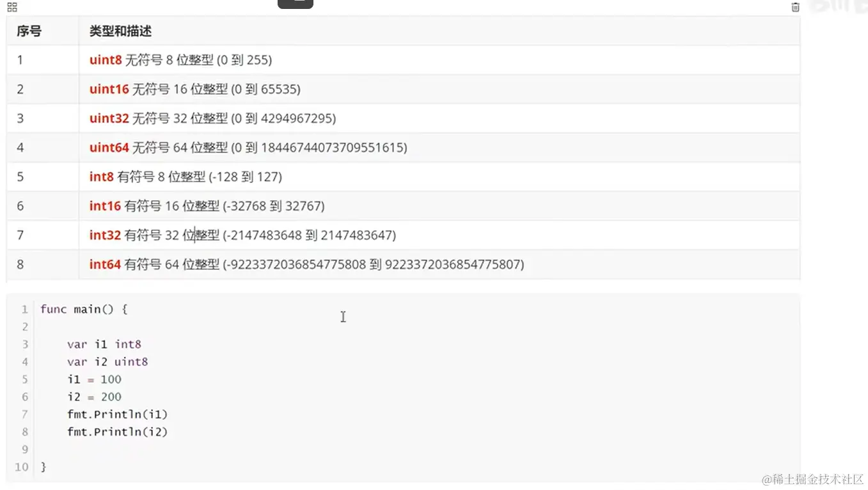Screen dimensions: 868x490
Task: Click the 类型和描述 column header
Action: (x=439, y=31)
